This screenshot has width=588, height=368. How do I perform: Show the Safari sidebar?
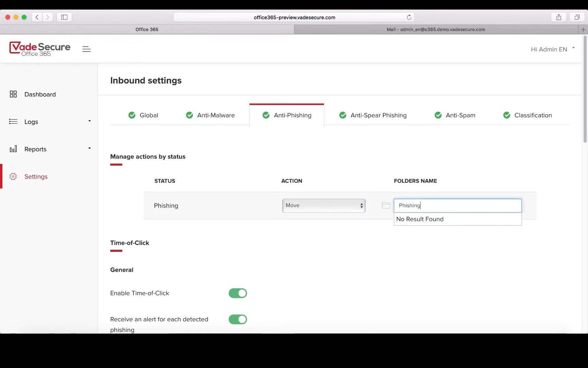point(64,17)
